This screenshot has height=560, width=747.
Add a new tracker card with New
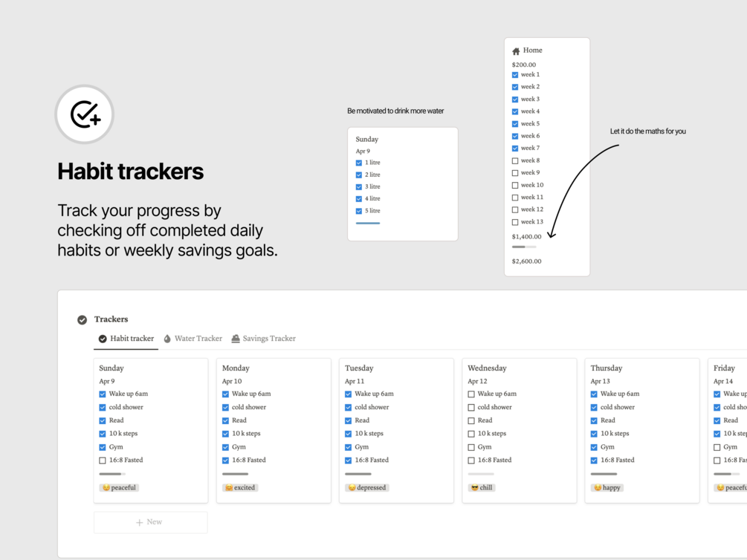[150, 522]
